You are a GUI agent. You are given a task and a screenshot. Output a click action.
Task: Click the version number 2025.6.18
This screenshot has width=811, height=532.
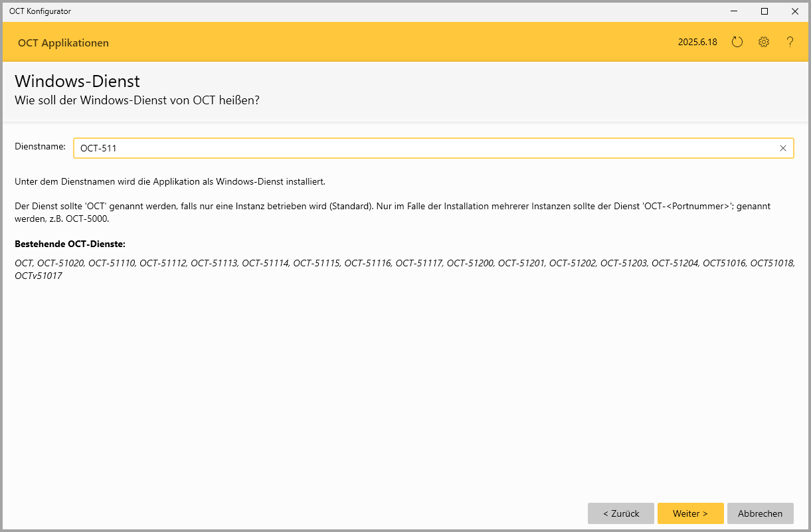tap(697, 43)
